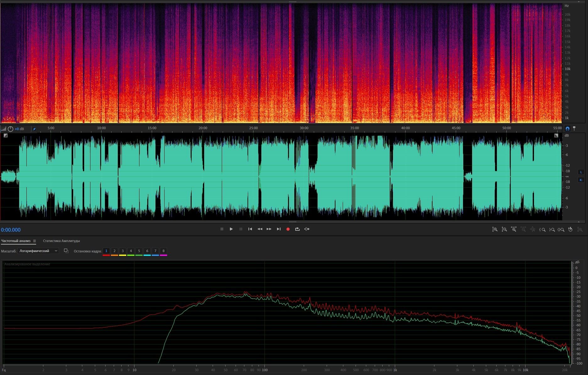The height and width of the screenshot is (375, 588).
Task: Click the fade-in handle on waveform
Action: (6, 135)
